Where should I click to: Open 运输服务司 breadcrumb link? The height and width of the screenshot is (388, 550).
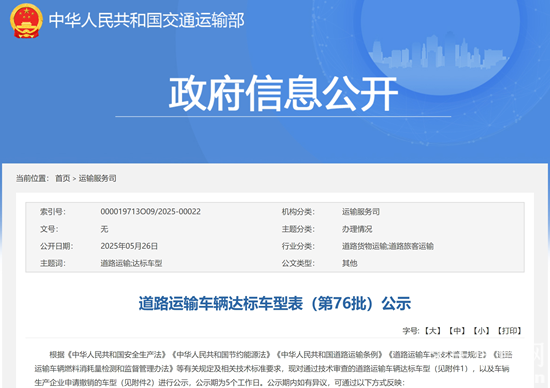(97, 178)
